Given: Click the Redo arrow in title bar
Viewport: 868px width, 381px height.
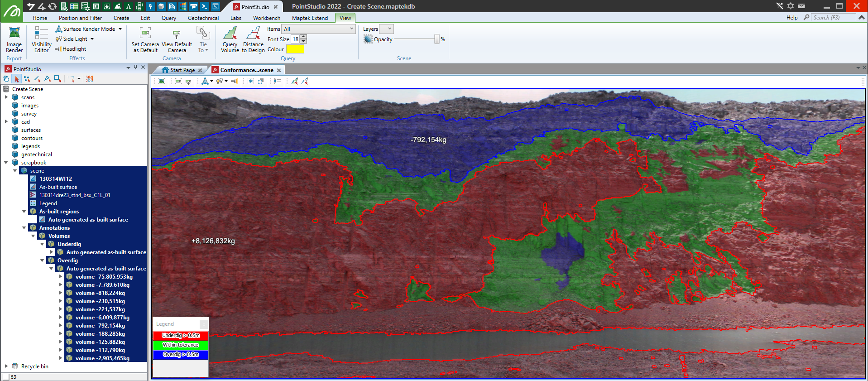Looking at the screenshot, I should pyautogui.click(x=42, y=6).
